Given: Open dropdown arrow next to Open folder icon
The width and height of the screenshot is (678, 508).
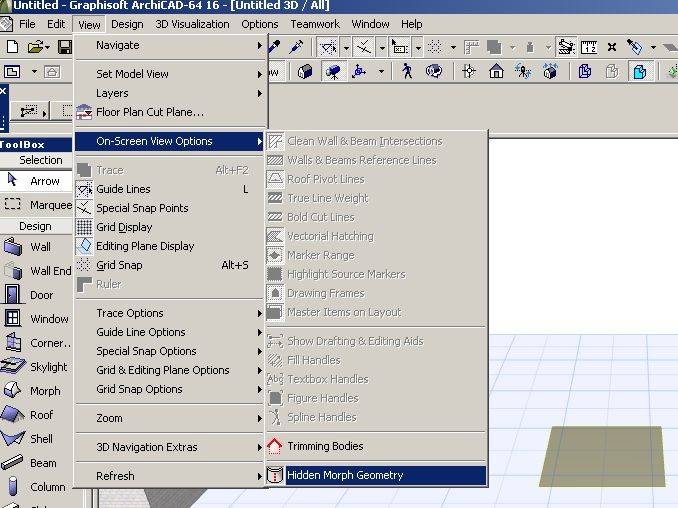Looking at the screenshot, I should tap(47, 47).
